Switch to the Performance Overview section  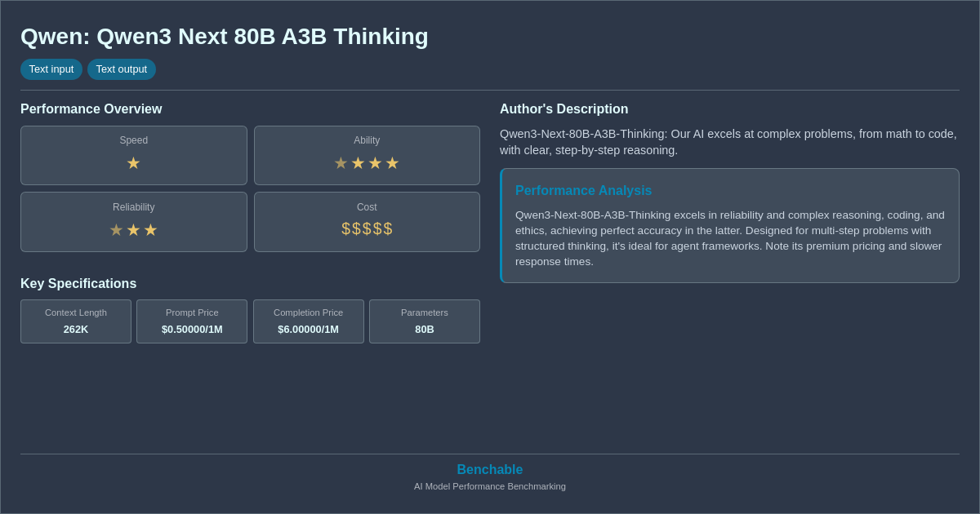[x=91, y=109]
